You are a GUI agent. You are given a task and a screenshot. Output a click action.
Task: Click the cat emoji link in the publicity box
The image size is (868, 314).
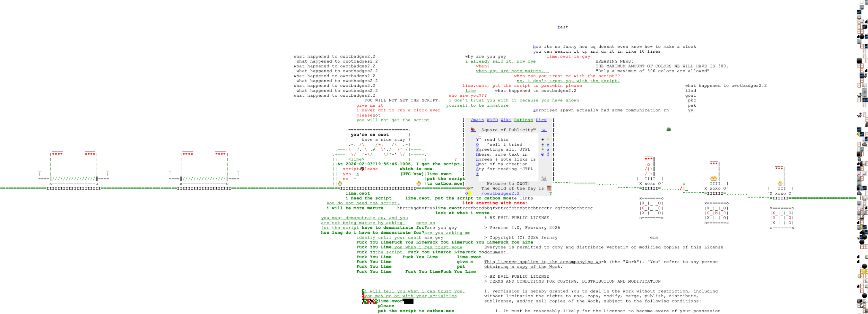(544, 178)
